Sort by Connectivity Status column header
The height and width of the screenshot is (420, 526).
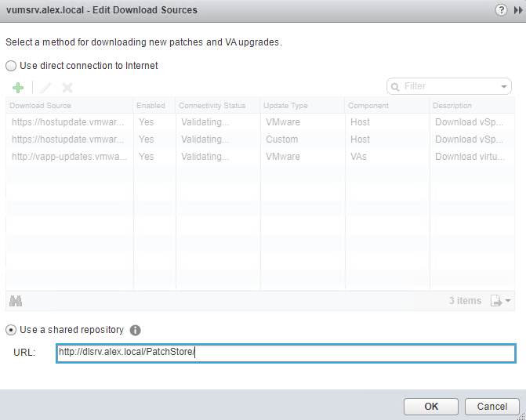tap(218, 106)
